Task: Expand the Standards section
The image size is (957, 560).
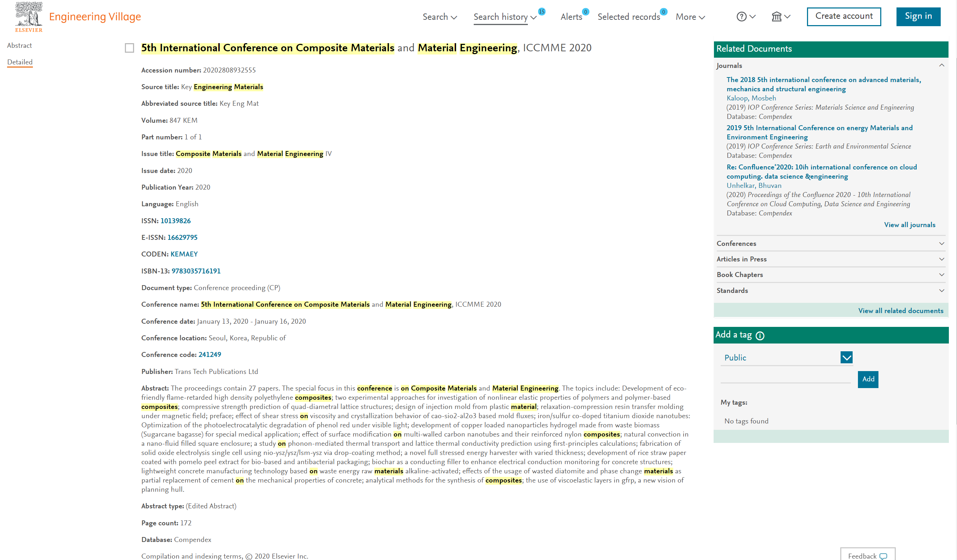Action: (x=941, y=290)
